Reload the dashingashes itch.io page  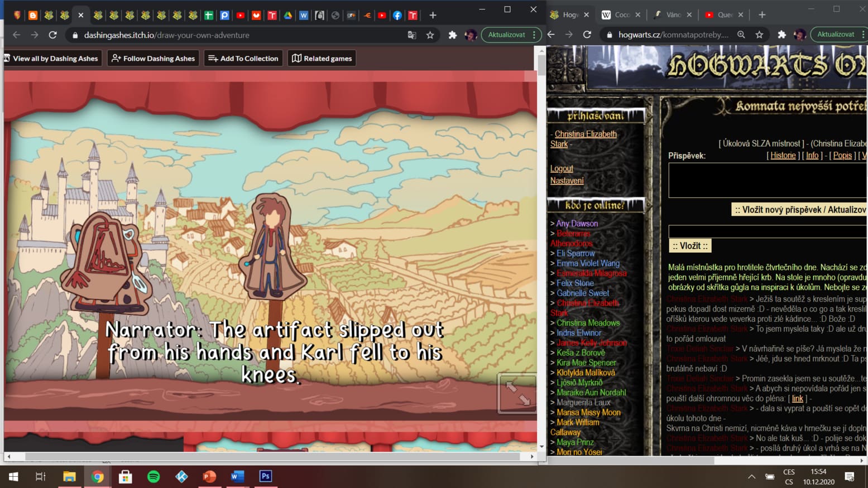pyautogui.click(x=52, y=35)
